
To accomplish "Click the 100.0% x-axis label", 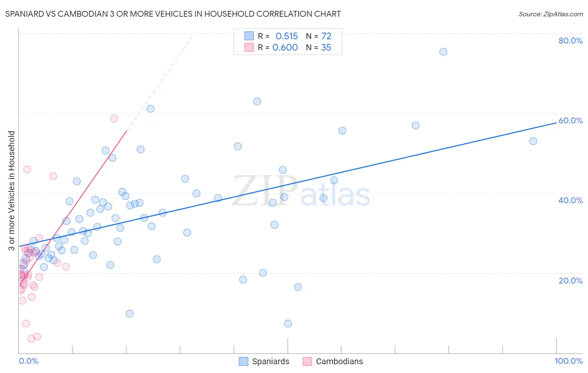I will (568, 361).
